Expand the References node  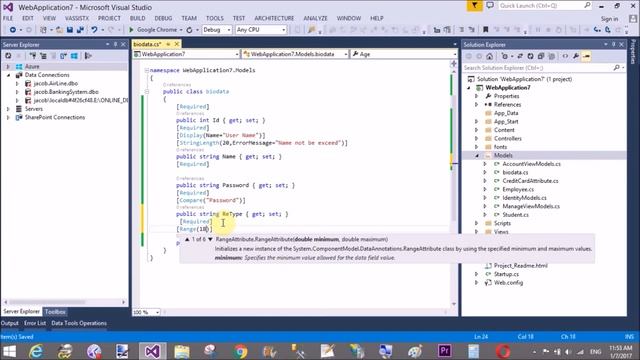pyautogui.click(x=476, y=104)
